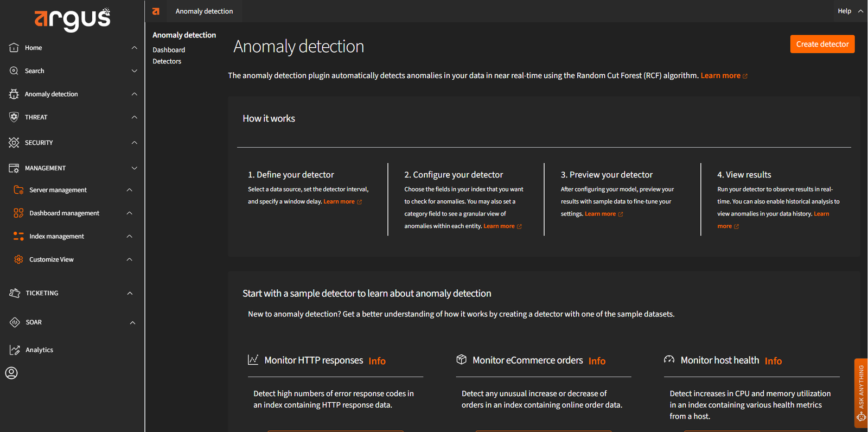Screen dimensions: 868x432
Task: Click the Threat shield icon
Action: pyautogui.click(x=14, y=117)
